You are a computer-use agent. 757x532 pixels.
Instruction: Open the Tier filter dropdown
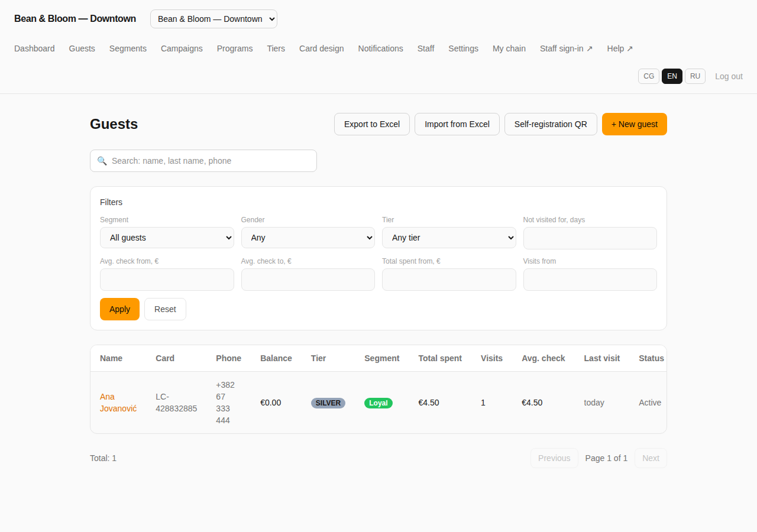tap(449, 238)
